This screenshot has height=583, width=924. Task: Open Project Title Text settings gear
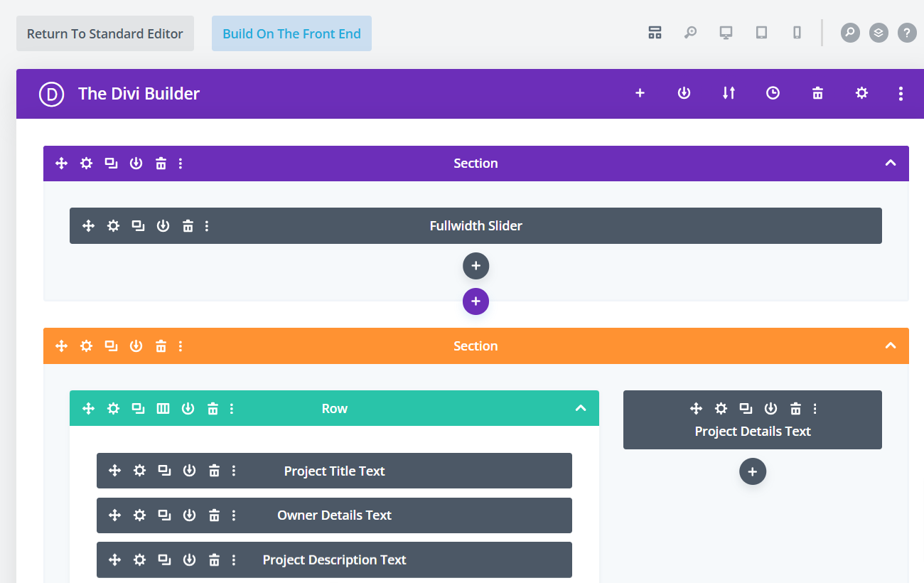(x=139, y=471)
